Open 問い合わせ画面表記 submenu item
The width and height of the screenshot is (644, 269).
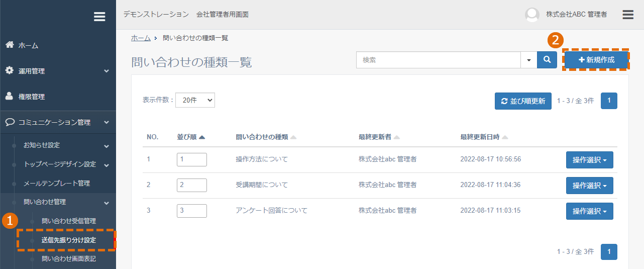pyautogui.click(x=69, y=259)
